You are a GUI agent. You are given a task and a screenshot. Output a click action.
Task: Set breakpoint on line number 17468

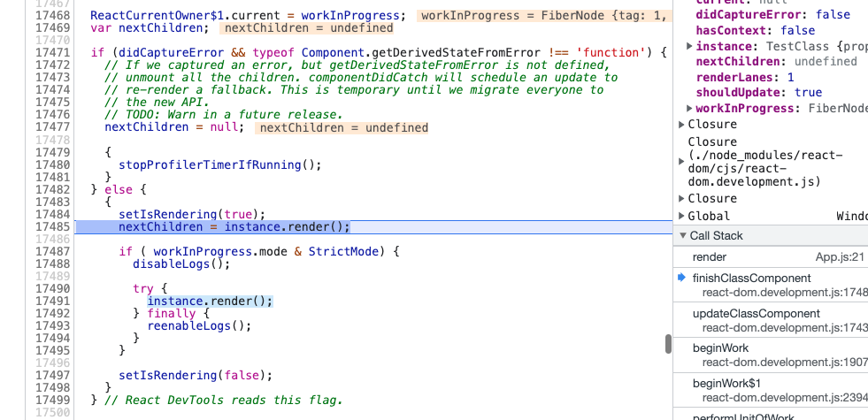coord(52,16)
